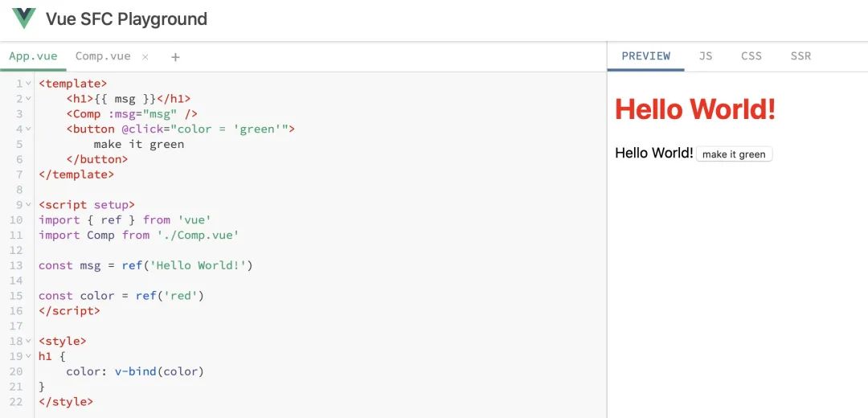This screenshot has height=418, width=868.
Task: Fold the h1 CSS rule at line 19
Action: point(27,357)
